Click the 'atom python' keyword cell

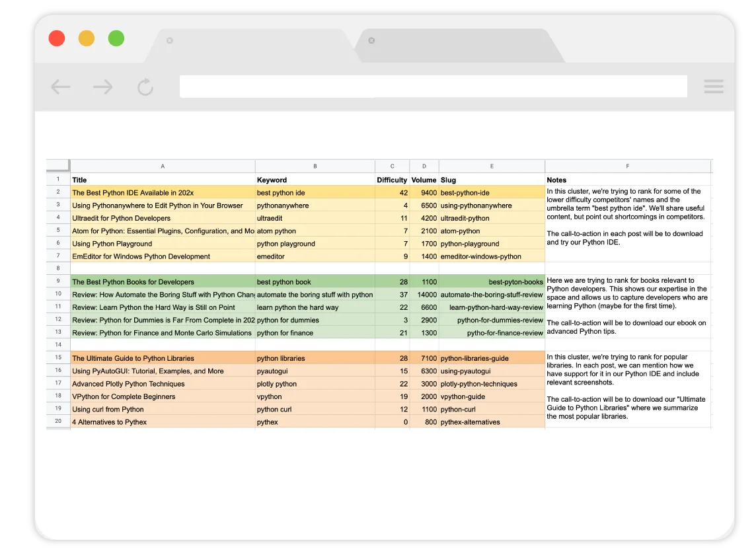[315, 231]
